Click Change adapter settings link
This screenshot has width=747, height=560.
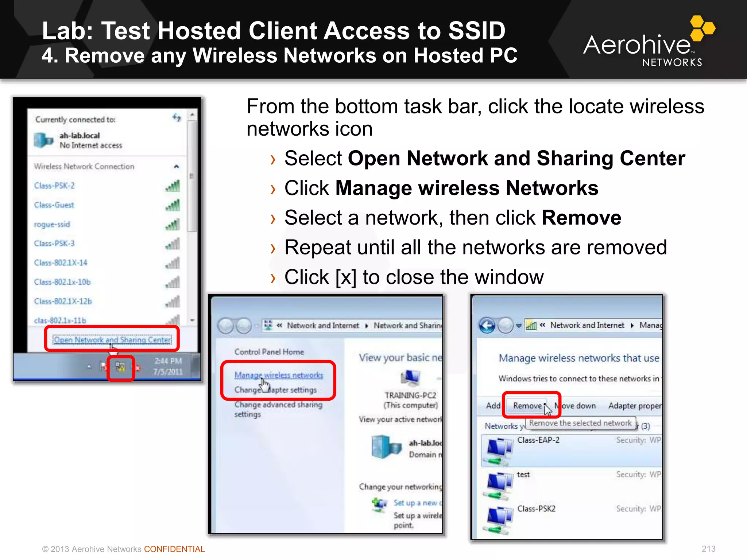(x=275, y=390)
